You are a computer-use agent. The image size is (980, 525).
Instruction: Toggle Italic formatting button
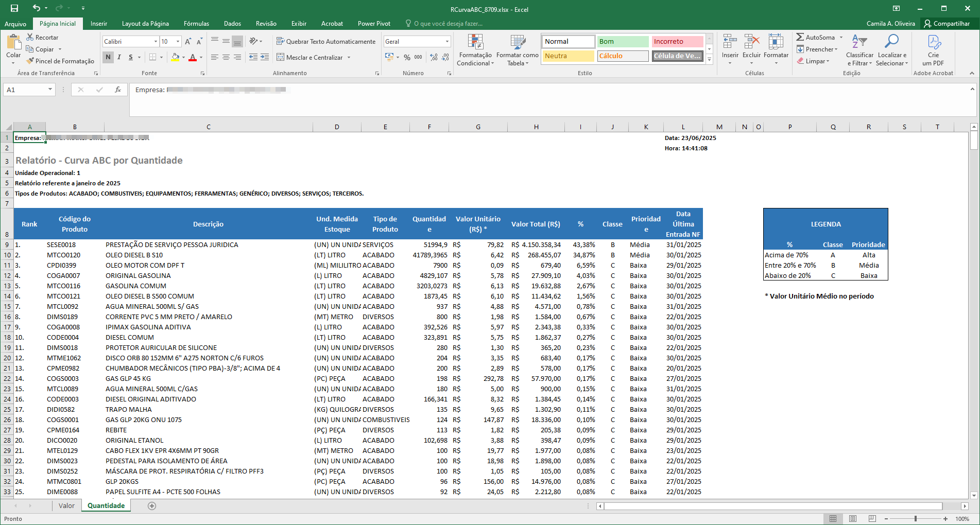119,57
